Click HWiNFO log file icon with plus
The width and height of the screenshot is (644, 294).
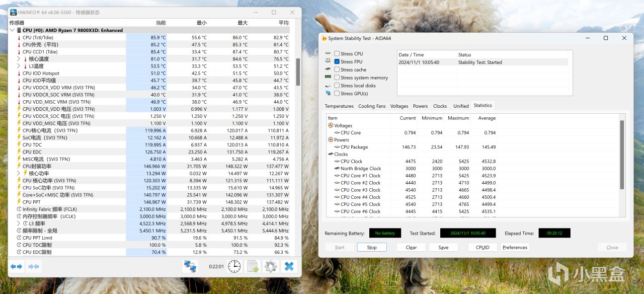(x=253, y=266)
